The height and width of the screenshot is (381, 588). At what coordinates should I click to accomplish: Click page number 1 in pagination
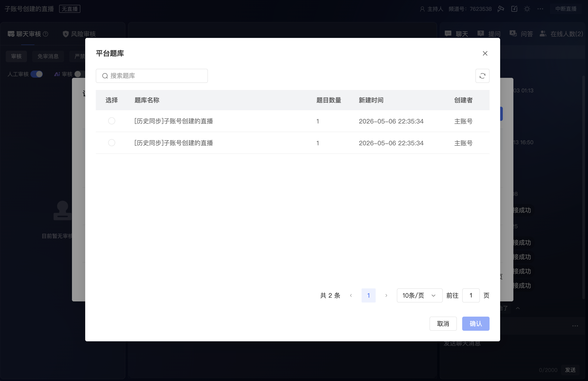368,295
